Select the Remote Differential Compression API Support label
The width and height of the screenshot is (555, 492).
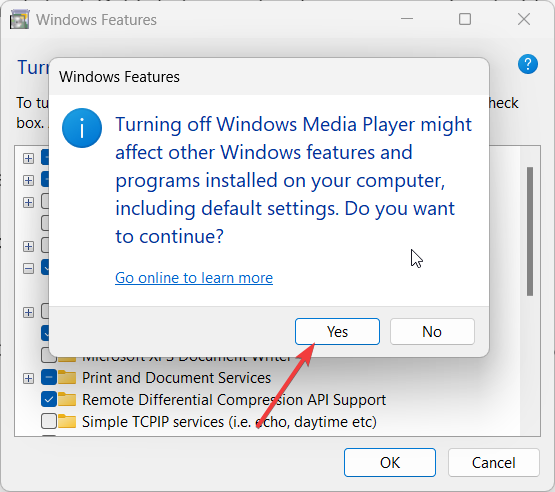(x=234, y=400)
